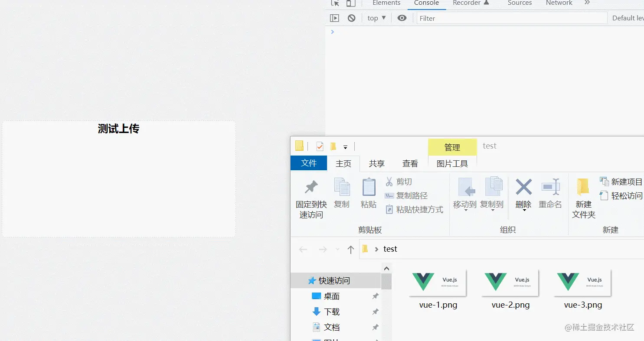Screen dimensions: 644x341
Task: Click the 复制 copy icon in ribbon
Action: (342, 187)
